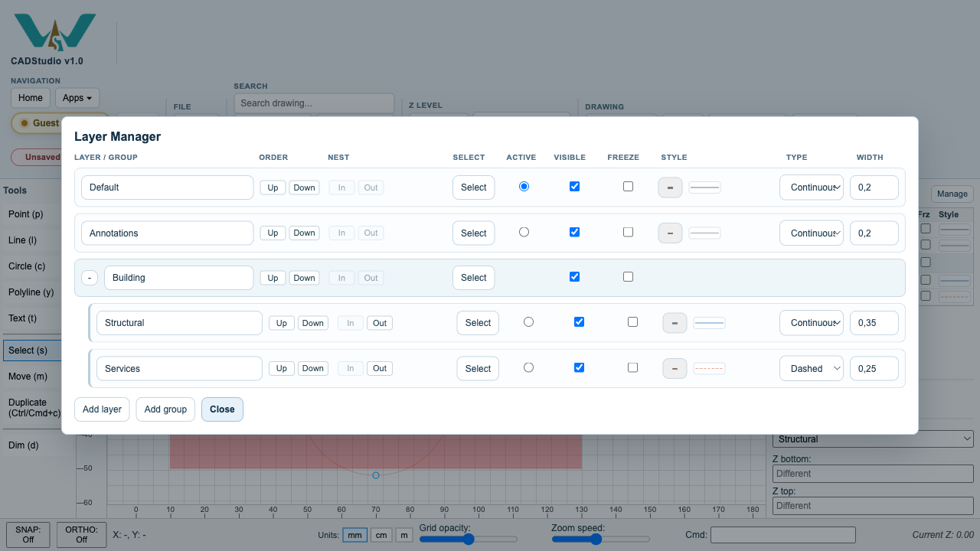Click the CADStudio logo icon
Viewport: 980px width, 551px height.
[55, 33]
